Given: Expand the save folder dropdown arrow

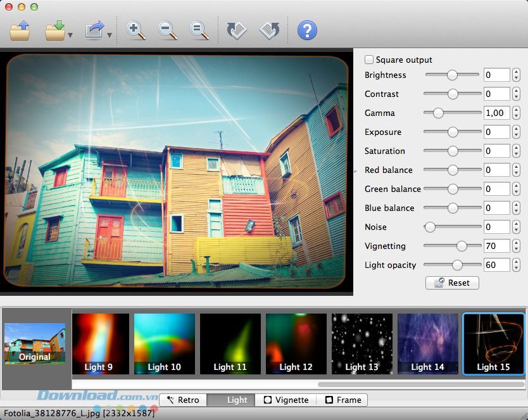Looking at the screenshot, I should coord(70,35).
